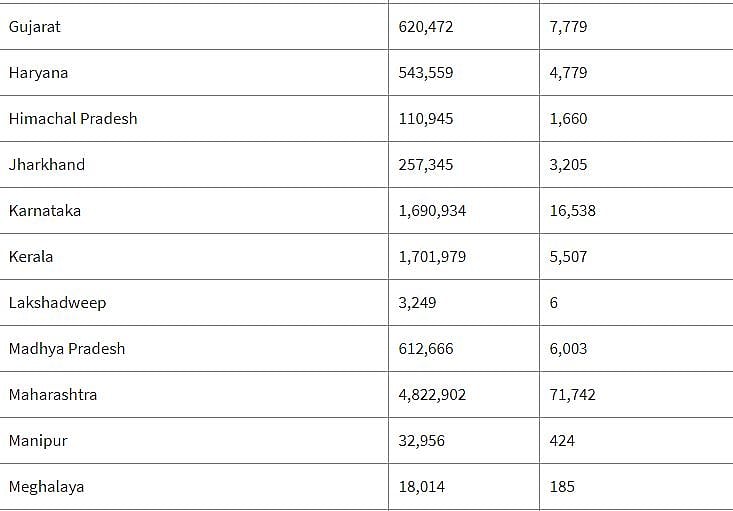
Task: Click the Karnataka row label
Action: (x=45, y=211)
